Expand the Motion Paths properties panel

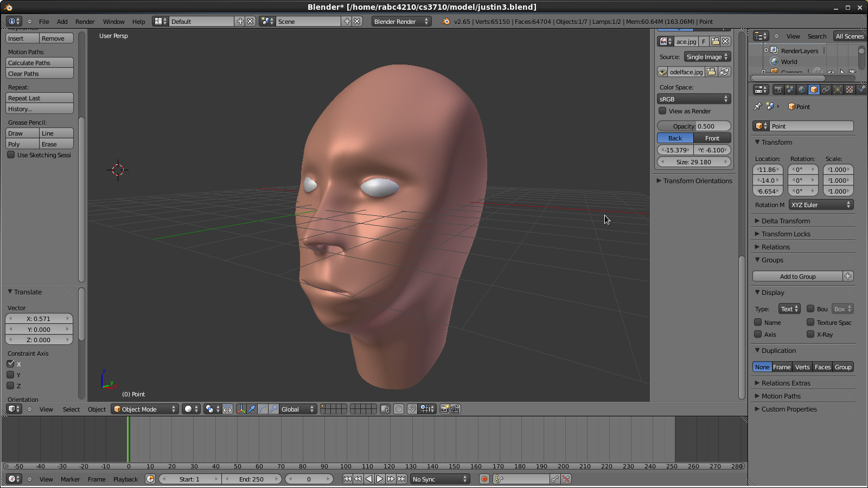coord(781,396)
